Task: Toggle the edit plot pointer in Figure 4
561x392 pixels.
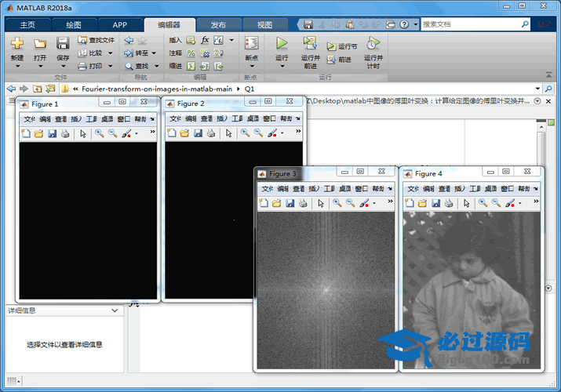Action: click(467, 203)
